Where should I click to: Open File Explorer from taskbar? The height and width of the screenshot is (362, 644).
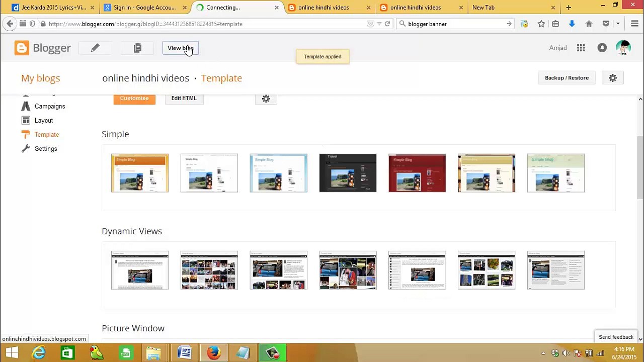(154, 352)
